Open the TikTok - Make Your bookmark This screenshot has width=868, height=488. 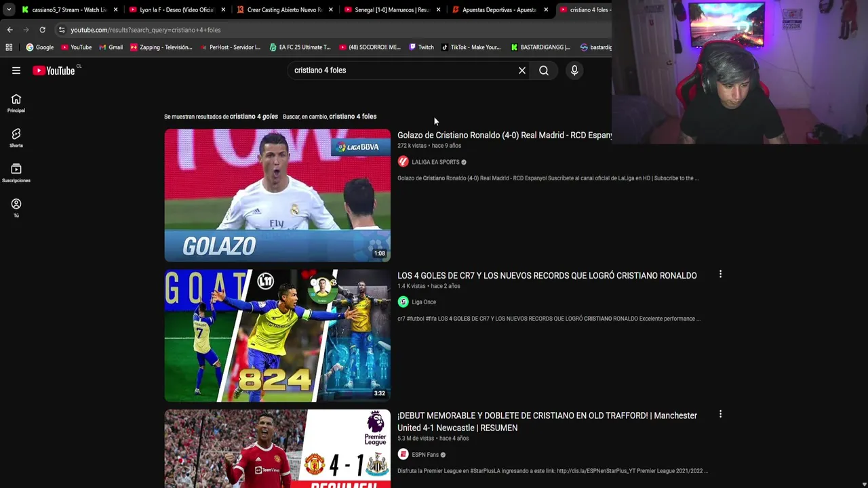[471, 47]
